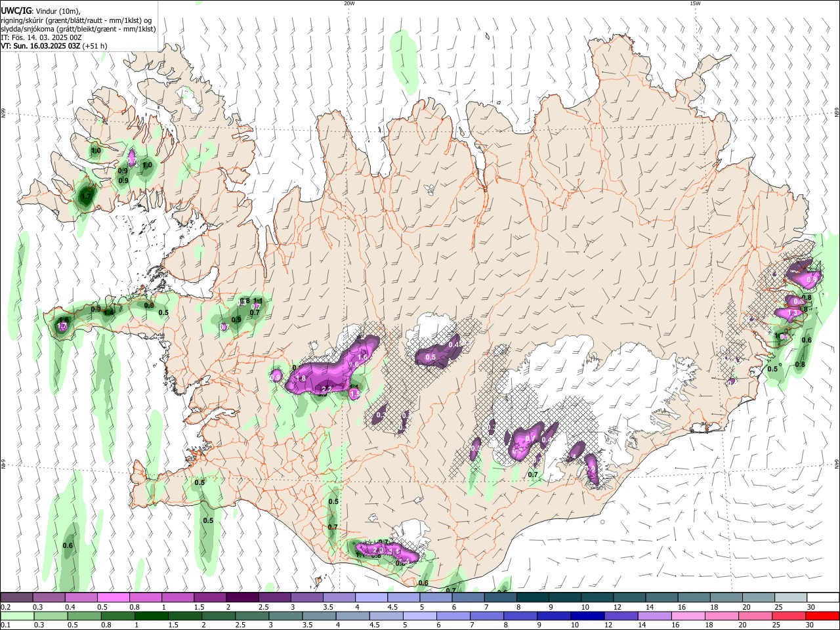Screen dimensions: 840x630
Task: Click the bottom-row legend swatch labeled 20
Action: click(755, 616)
